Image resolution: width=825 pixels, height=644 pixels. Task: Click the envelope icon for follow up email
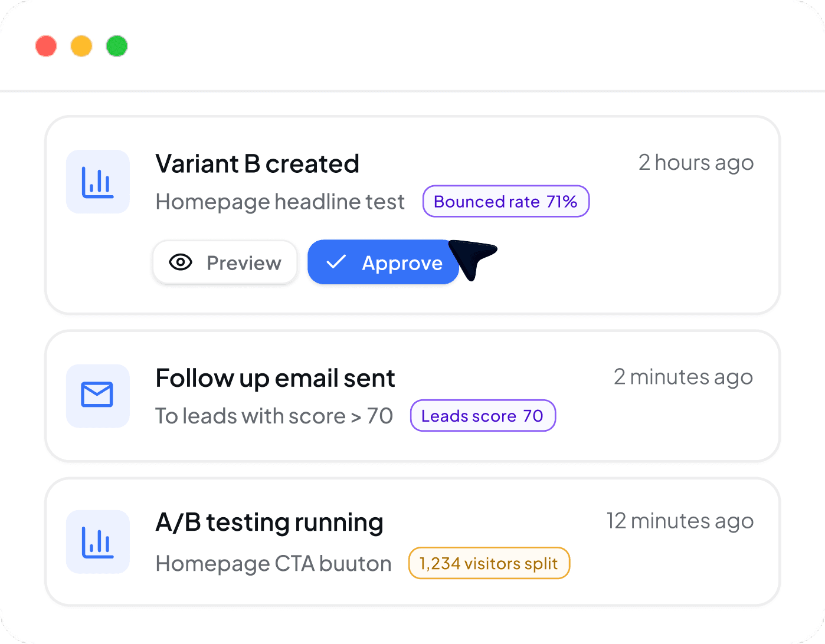pos(98,396)
